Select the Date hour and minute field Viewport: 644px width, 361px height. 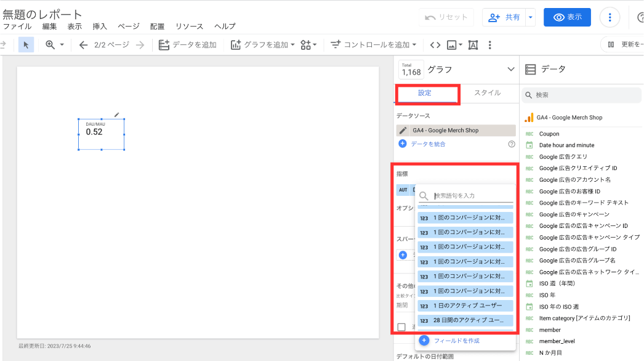point(566,145)
